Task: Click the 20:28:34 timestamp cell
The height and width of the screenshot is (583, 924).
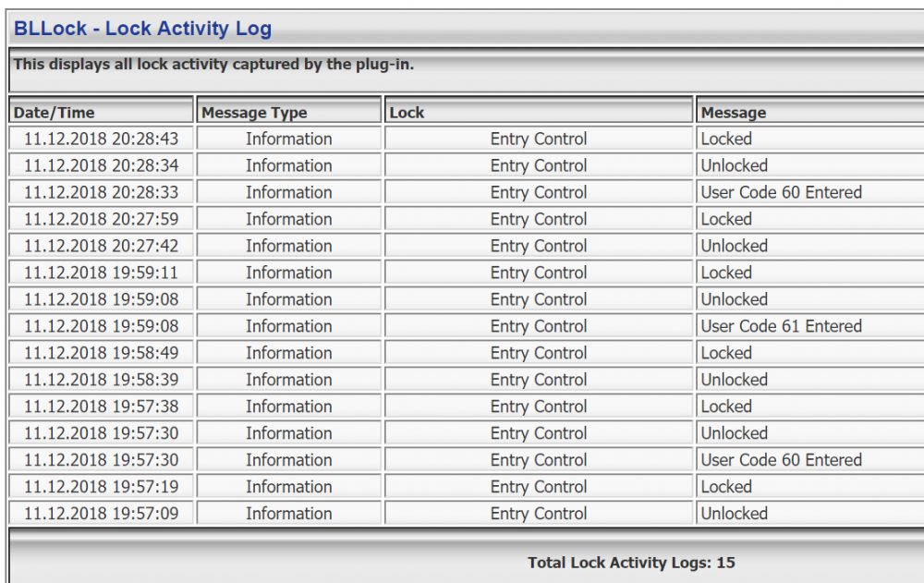Action: tap(102, 166)
